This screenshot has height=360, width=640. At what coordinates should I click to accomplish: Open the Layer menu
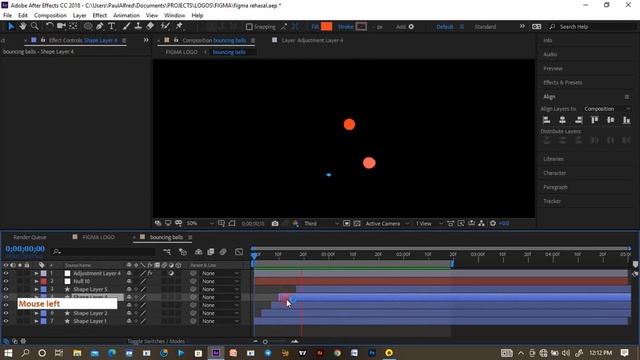pyautogui.click(x=79, y=16)
